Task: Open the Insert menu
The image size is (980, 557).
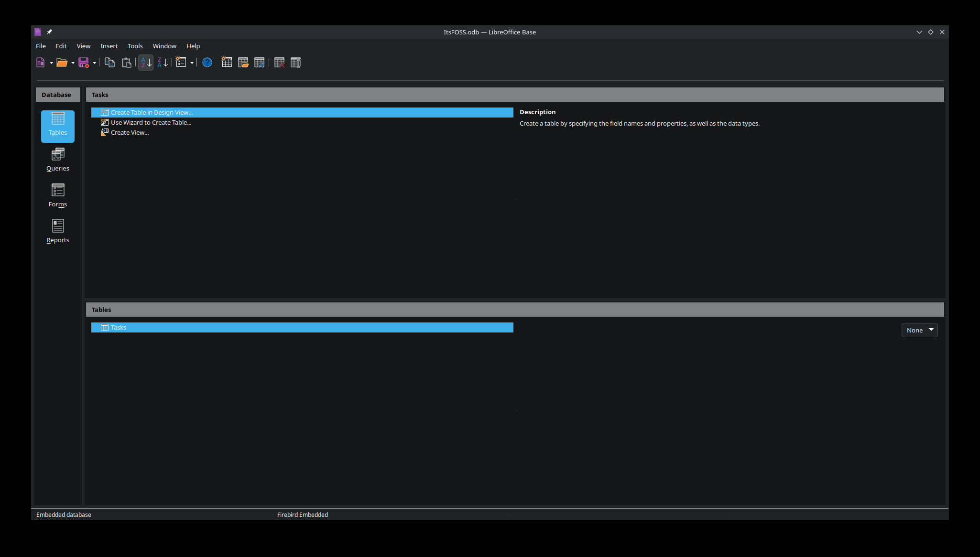Action: 109,46
